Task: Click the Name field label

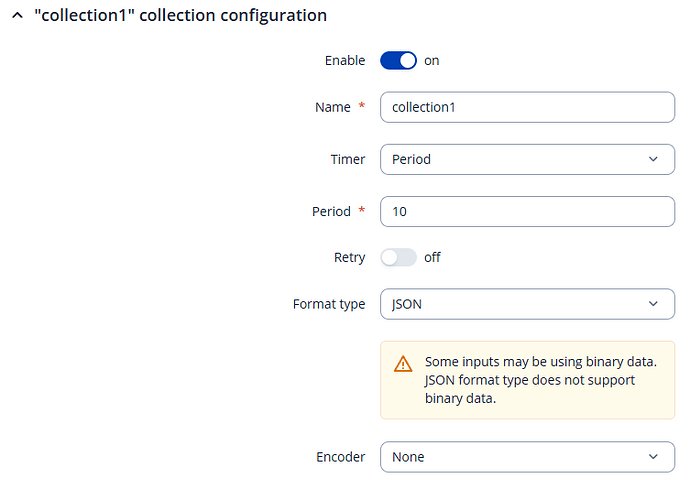Action: (332, 107)
